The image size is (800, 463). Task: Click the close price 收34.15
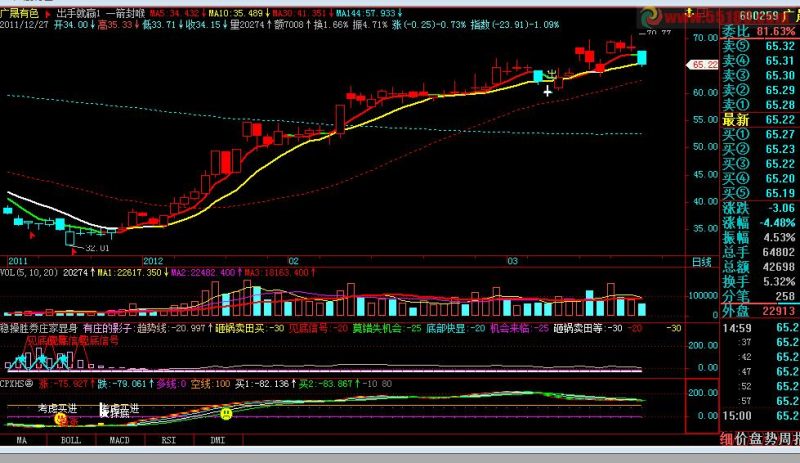pos(206,25)
